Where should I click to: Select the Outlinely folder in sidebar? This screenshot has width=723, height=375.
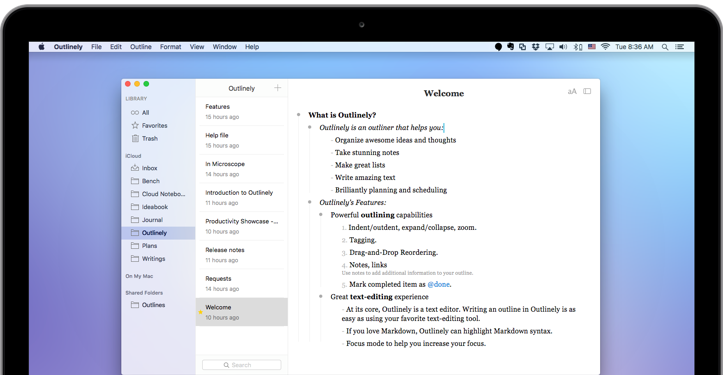[x=158, y=232]
